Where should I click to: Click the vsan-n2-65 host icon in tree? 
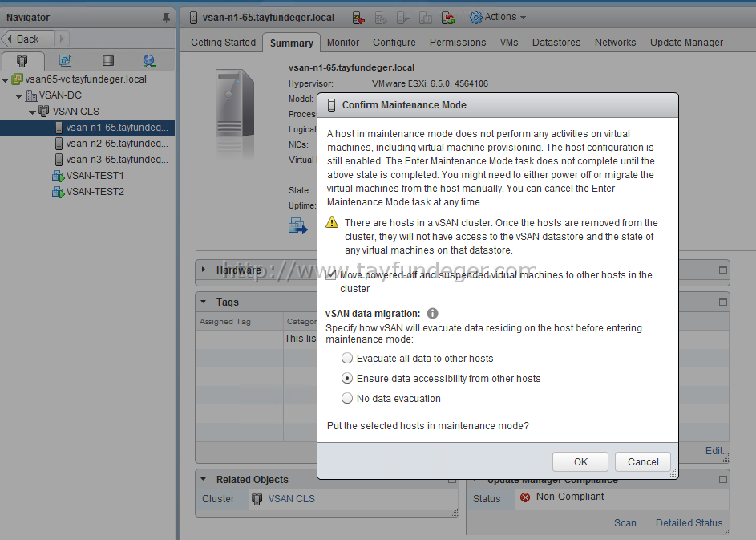pyautogui.click(x=59, y=144)
